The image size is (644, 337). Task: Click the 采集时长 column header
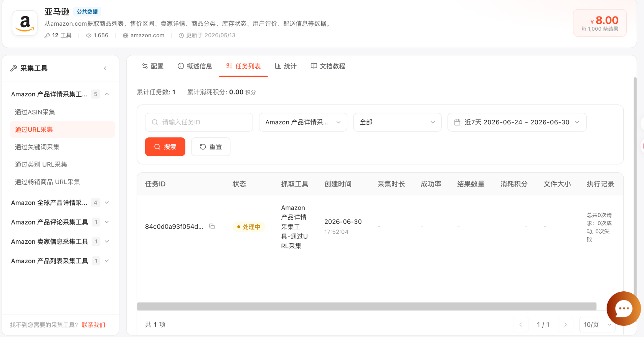391,184
